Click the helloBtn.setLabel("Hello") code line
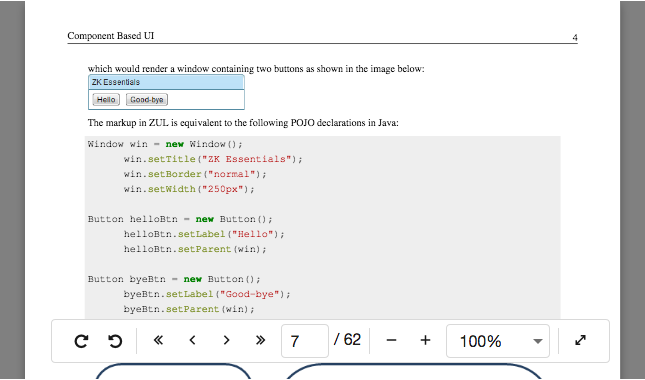This screenshot has height=380, width=645. coord(204,234)
